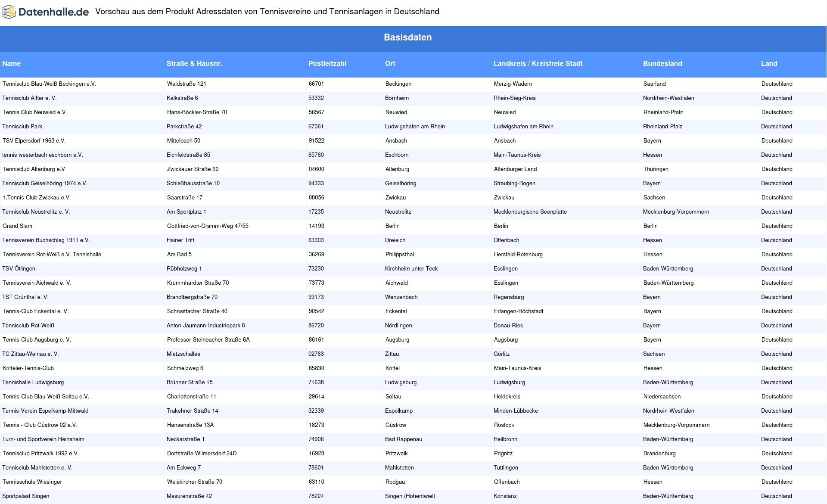Click the Bundesland column header

pos(662,63)
